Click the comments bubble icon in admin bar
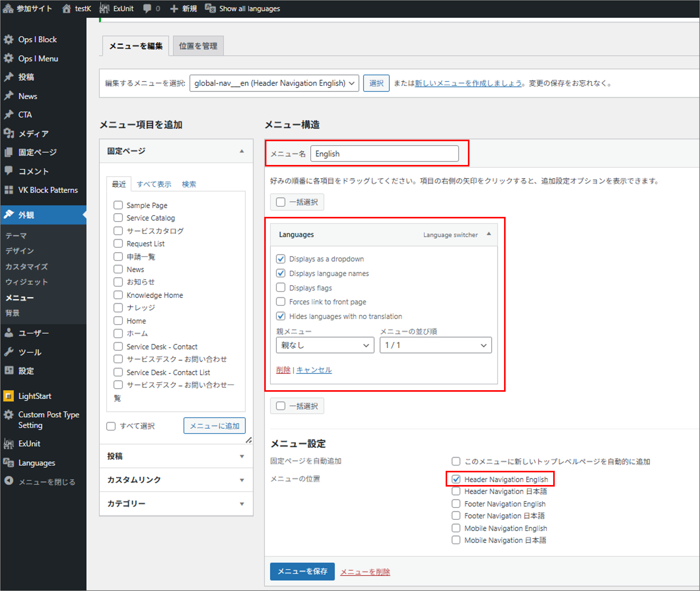The width and height of the screenshot is (700, 591). [x=147, y=8]
